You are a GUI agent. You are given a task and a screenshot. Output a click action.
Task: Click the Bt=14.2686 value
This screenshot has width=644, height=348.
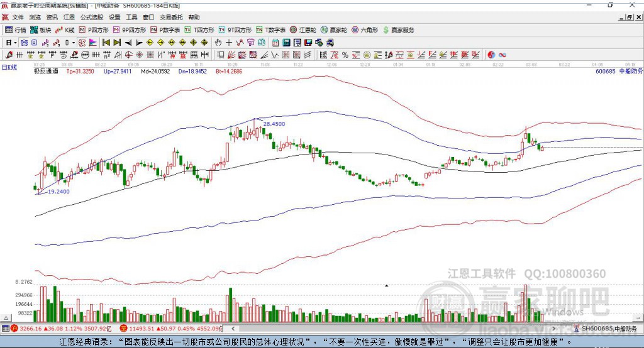tap(229, 72)
